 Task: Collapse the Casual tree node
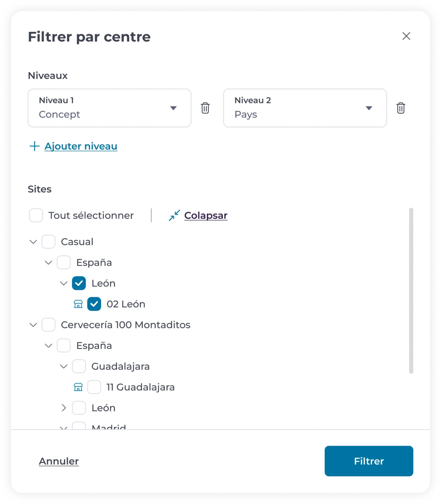tap(33, 242)
